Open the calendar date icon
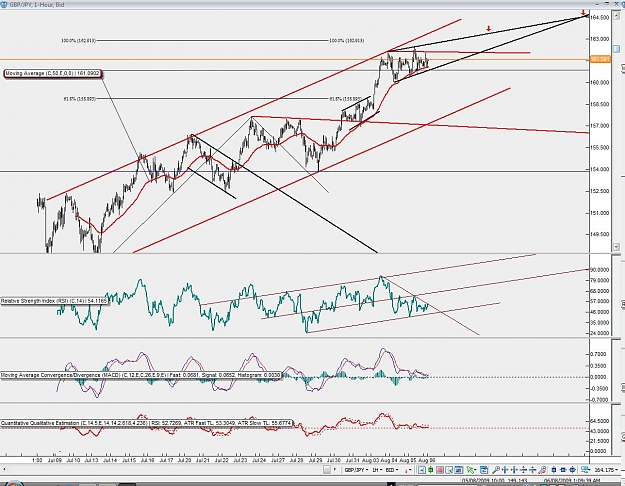This screenshot has height=486, width=625. [x=483, y=470]
